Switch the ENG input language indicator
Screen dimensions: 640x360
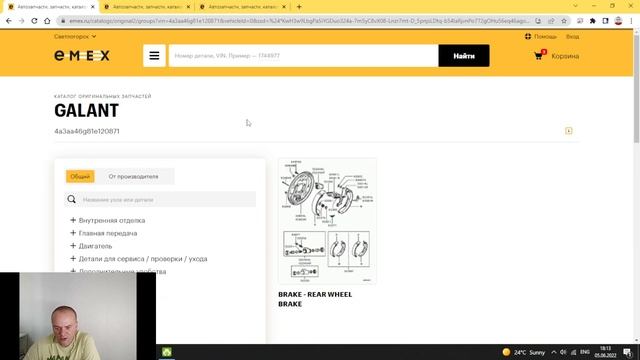coord(585,352)
